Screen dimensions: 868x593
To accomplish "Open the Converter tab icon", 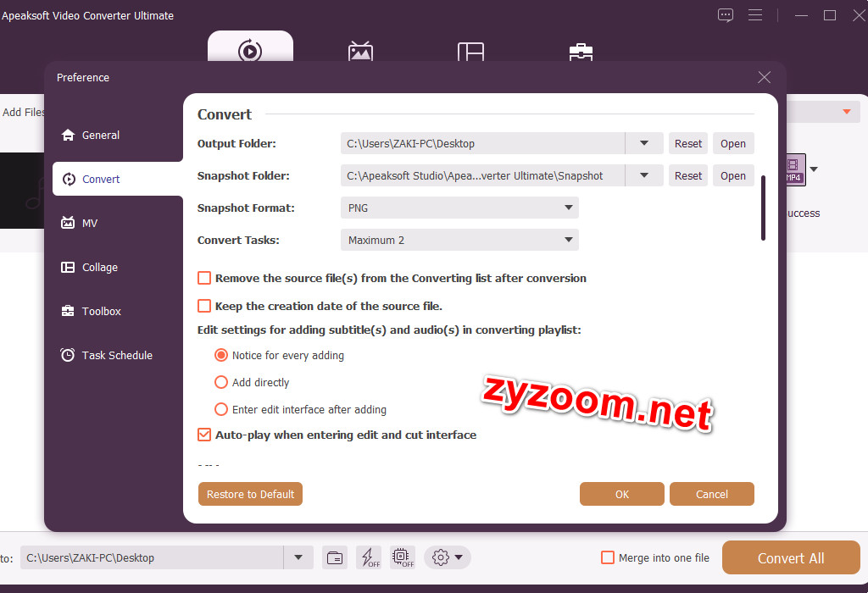I will (250, 50).
